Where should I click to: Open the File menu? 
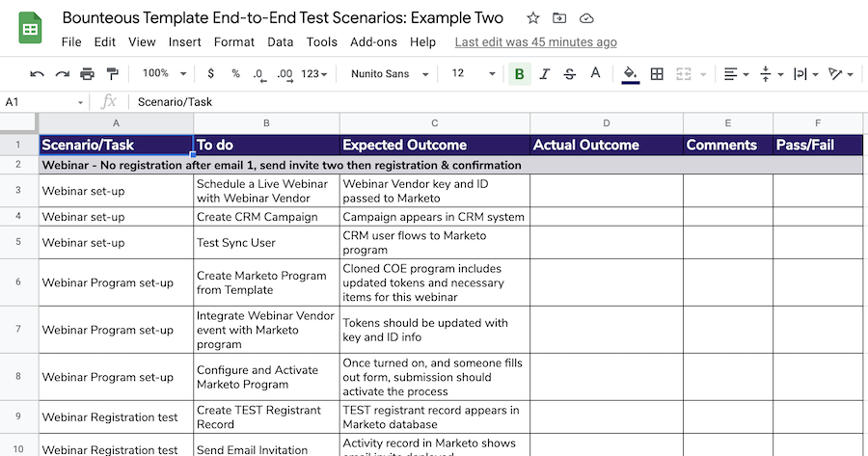(71, 42)
